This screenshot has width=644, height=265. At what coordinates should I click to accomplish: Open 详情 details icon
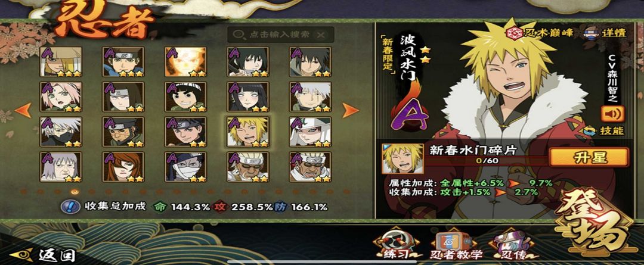coord(590,32)
